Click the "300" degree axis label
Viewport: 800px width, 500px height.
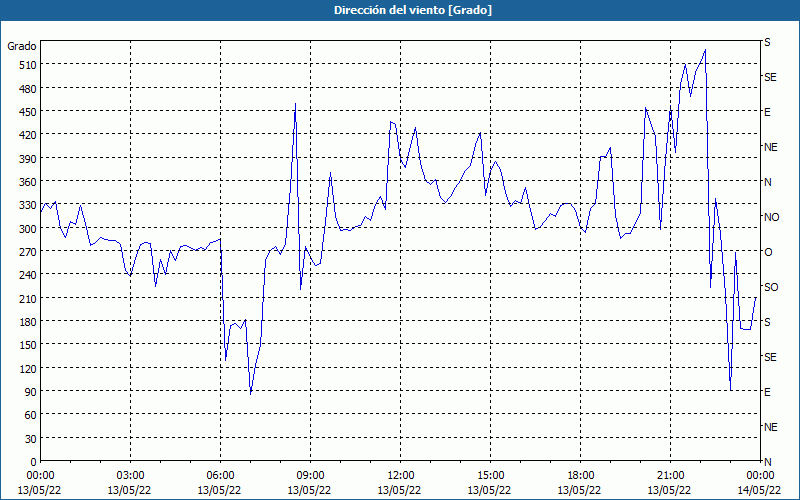tap(29, 229)
